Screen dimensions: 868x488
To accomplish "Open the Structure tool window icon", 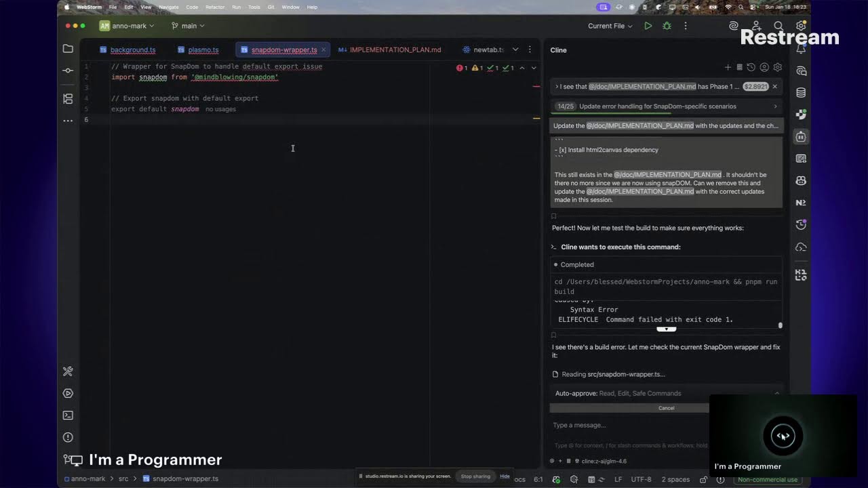I will (x=68, y=99).
